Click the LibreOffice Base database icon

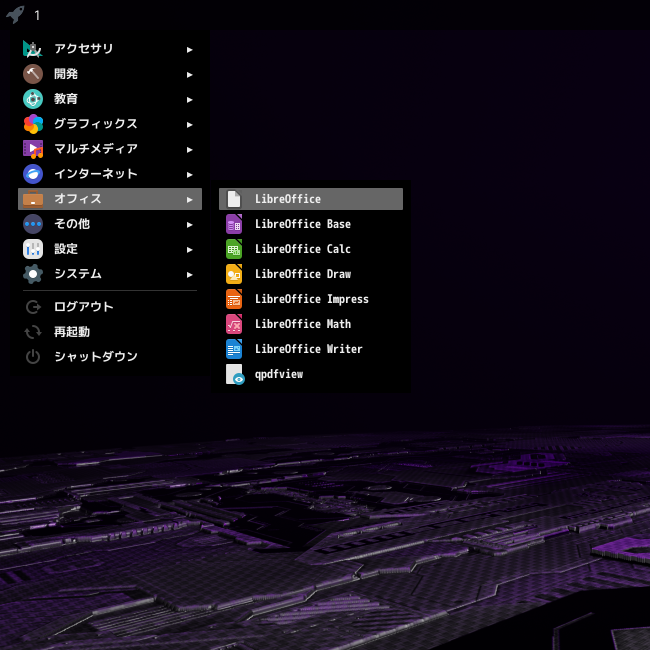pos(234,224)
